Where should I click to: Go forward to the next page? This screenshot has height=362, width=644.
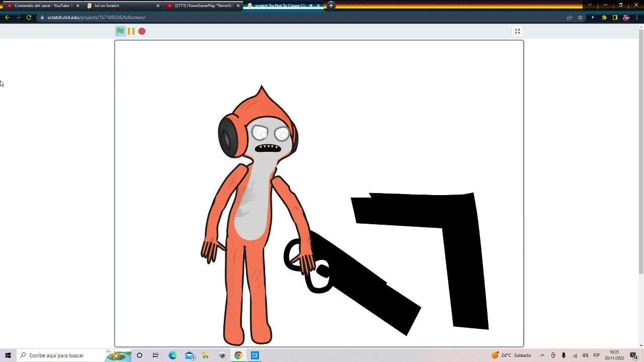click(x=18, y=18)
